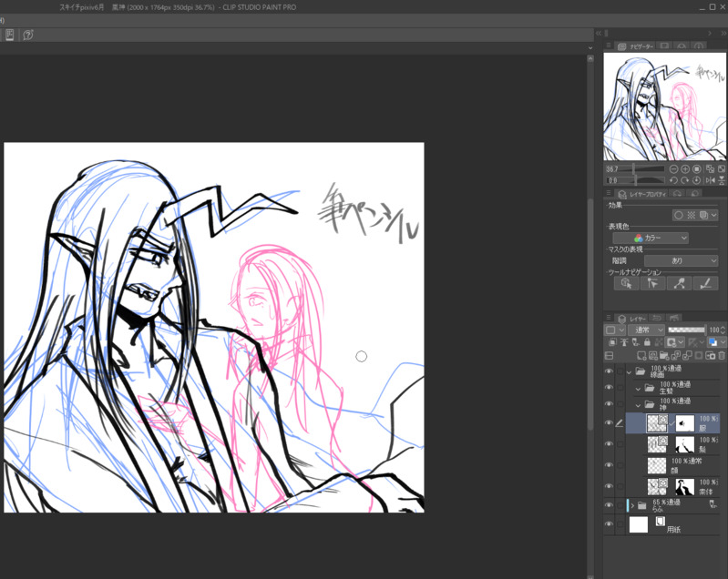Select the layer-select cursor tool in Tool Navigation
This screenshot has height=579, width=728.
tap(652, 283)
